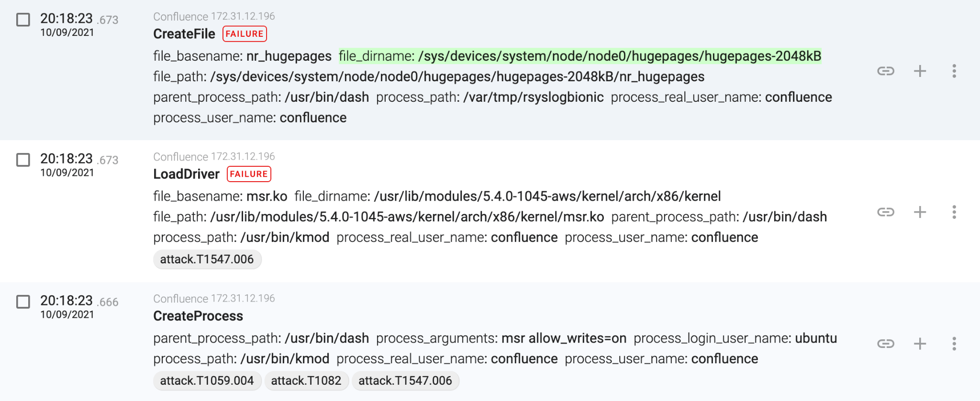Click the highlighted file_dirname hugepages-2048kB field
Viewport: 980px width, 401px height.
[x=580, y=56]
